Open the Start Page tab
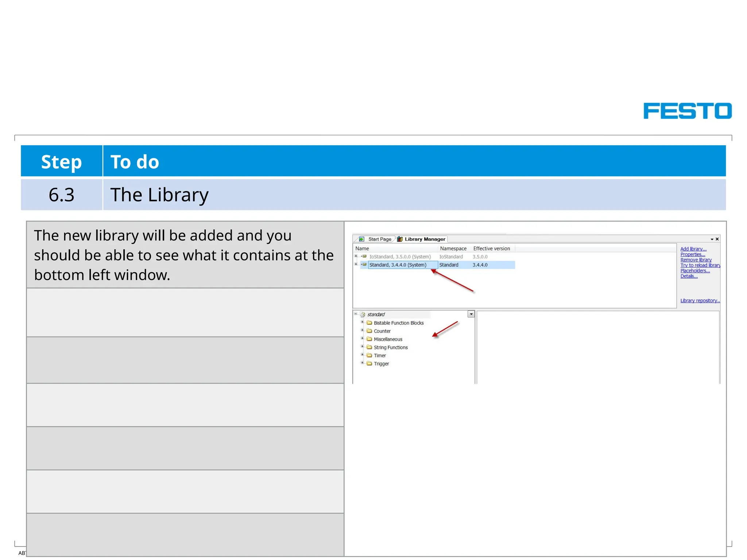 (376, 239)
